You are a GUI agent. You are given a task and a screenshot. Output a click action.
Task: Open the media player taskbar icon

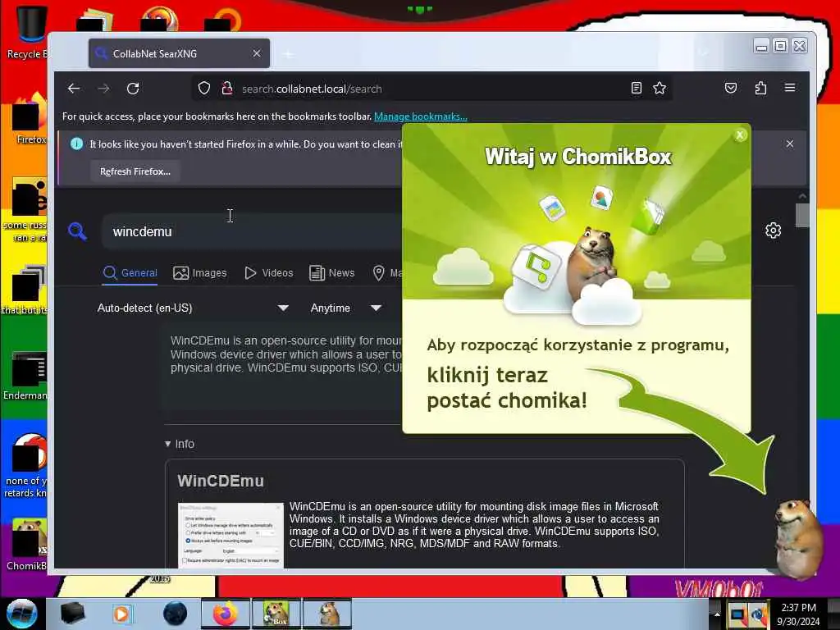coord(121,614)
